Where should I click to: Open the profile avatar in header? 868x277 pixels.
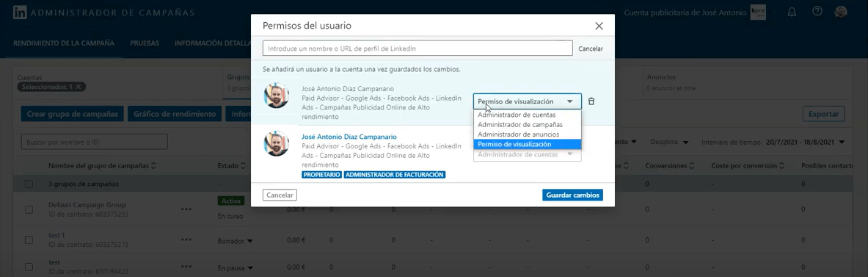point(841,12)
